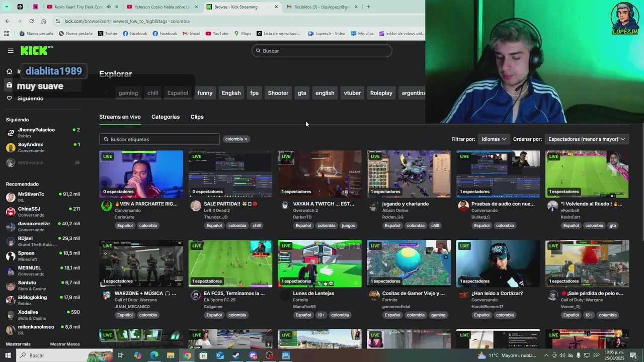Open Espectadores (menor a mayor) sort dropdown
This screenshot has height=362, width=644.
(587, 139)
